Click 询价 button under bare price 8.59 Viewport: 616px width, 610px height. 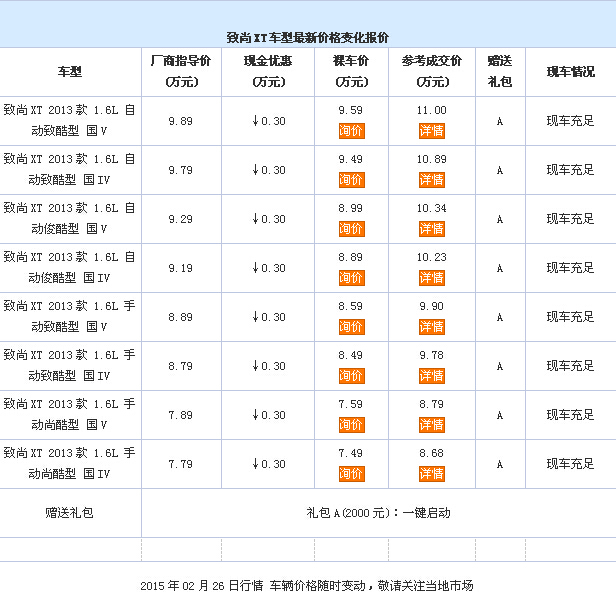click(352, 327)
